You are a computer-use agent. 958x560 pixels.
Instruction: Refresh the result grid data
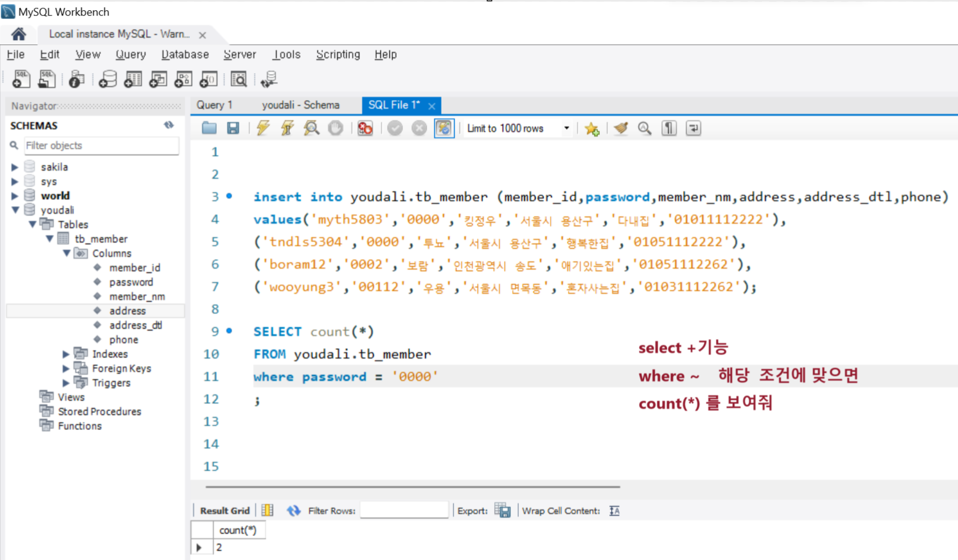click(x=293, y=510)
